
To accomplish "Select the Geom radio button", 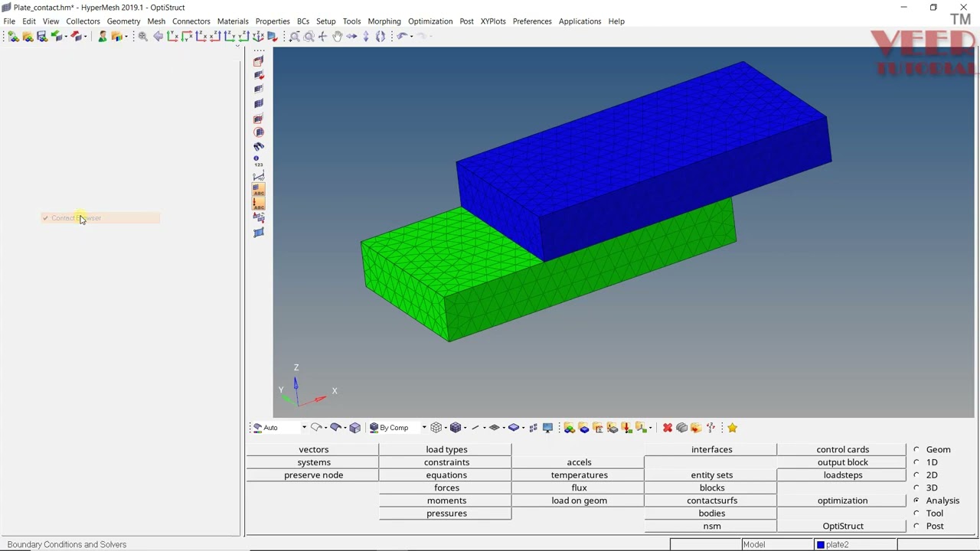I will [916, 450].
